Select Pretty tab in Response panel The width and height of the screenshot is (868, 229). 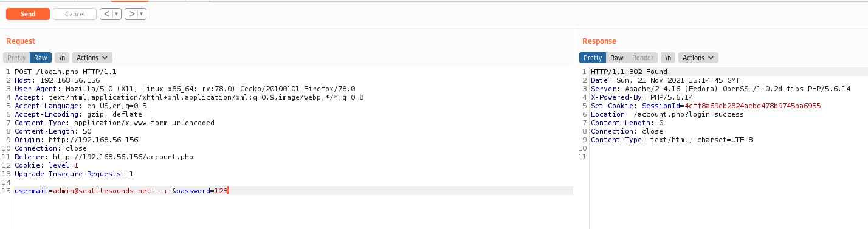[x=593, y=58]
